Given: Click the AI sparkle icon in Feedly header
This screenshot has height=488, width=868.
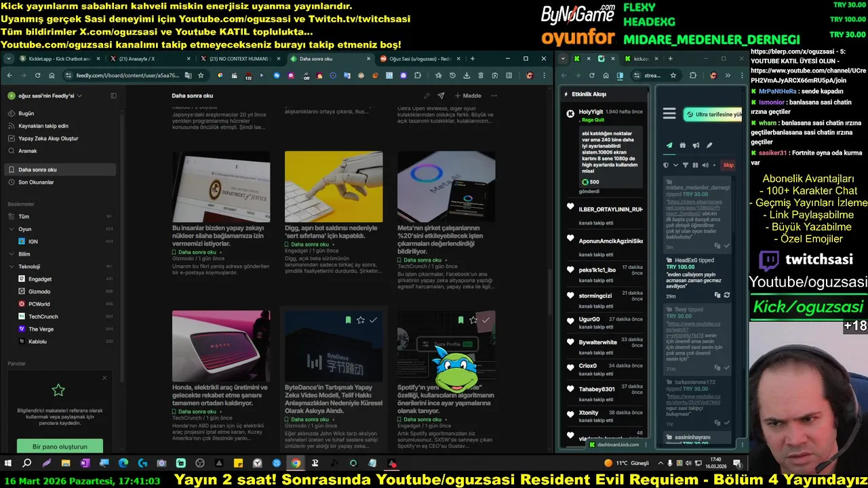Looking at the screenshot, I should 427,96.
